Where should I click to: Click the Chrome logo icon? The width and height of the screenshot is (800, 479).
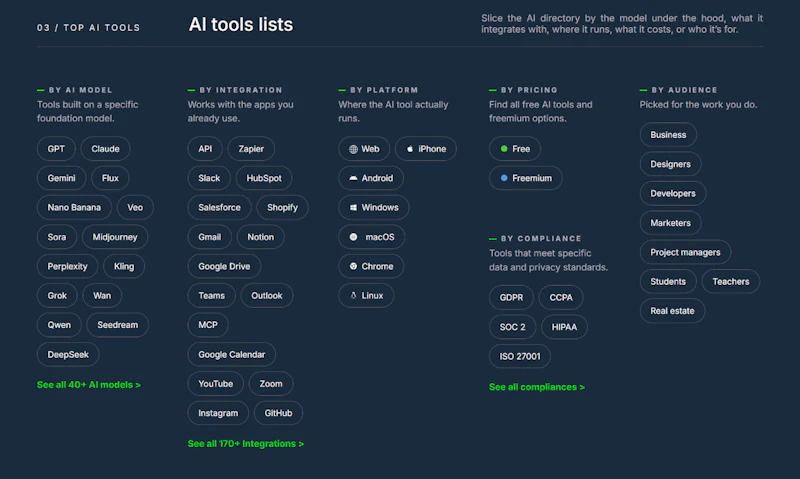[353, 266]
